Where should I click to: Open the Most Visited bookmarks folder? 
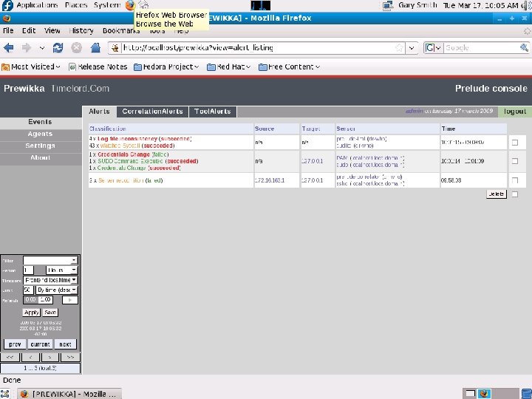(31, 66)
